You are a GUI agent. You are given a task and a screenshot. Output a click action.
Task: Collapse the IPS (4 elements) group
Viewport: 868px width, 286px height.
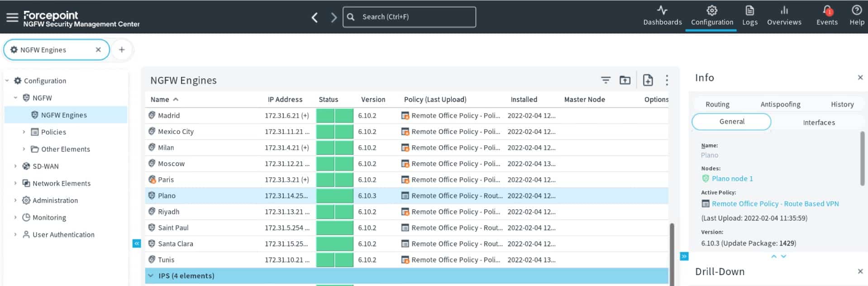[151, 276]
